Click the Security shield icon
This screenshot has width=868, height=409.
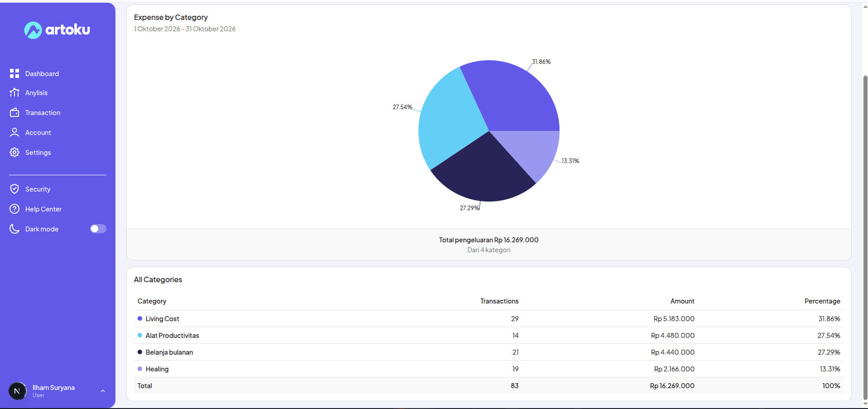tap(14, 189)
